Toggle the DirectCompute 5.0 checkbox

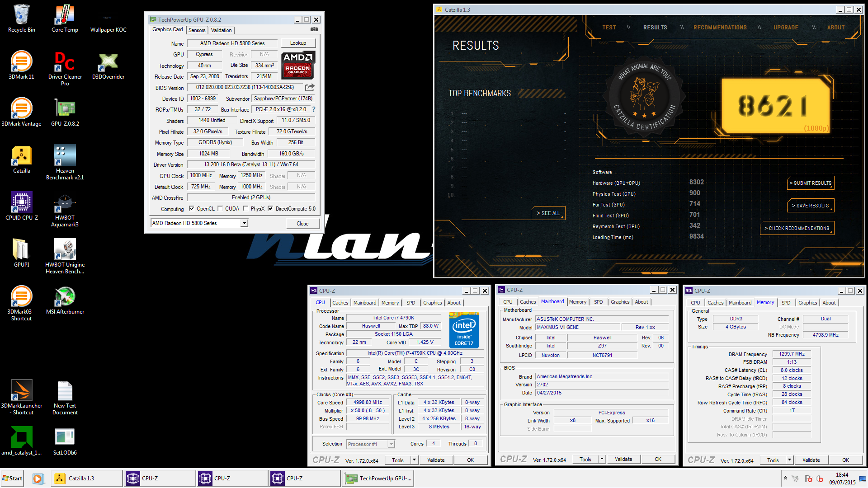(x=270, y=209)
